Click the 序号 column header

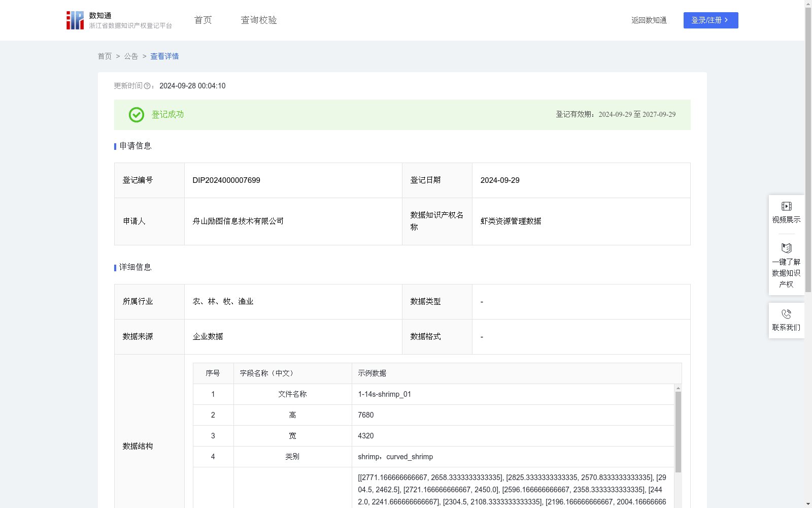213,373
